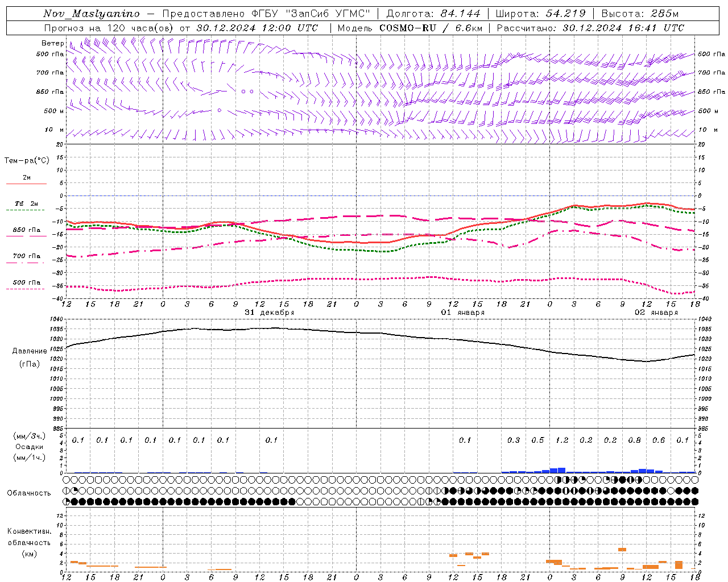
Task: Select the forecast start time 30.12.2024 12:00 UTC
Action: (x=258, y=28)
